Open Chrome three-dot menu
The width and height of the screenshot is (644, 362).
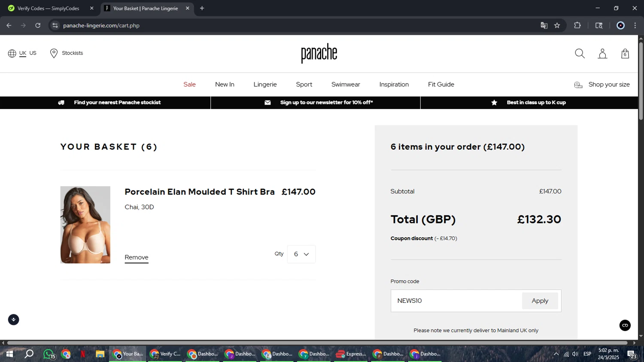tap(635, 25)
